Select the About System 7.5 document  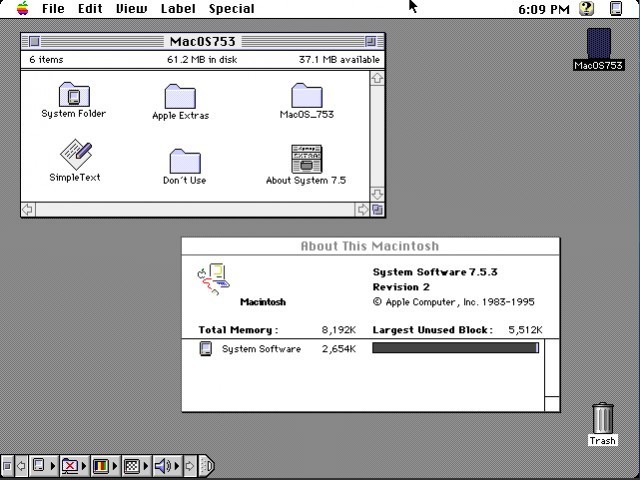click(307, 159)
